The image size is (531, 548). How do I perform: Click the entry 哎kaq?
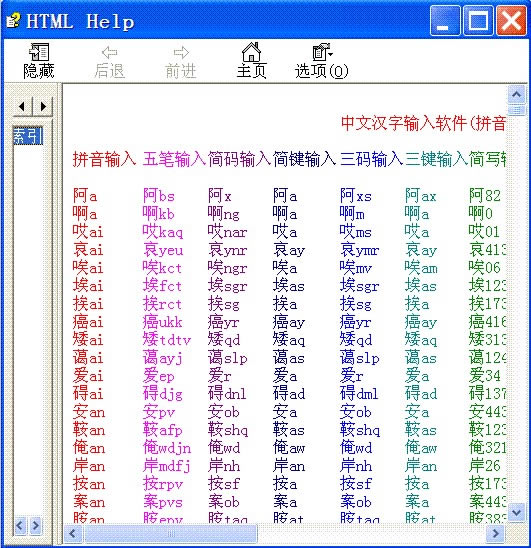[x=163, y=232]
